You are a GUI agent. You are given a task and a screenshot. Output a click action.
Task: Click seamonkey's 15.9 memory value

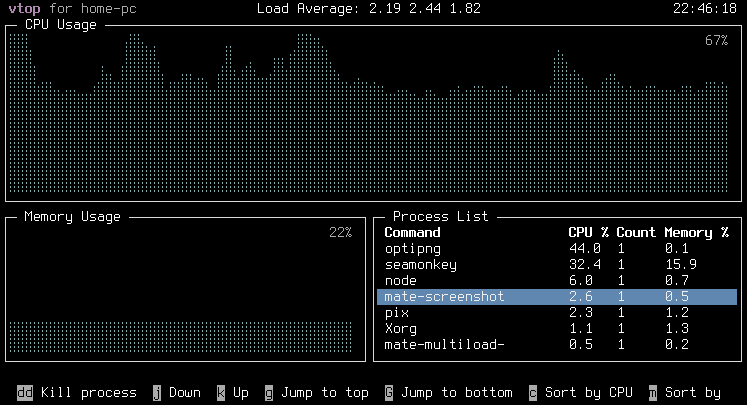[681, 264]
